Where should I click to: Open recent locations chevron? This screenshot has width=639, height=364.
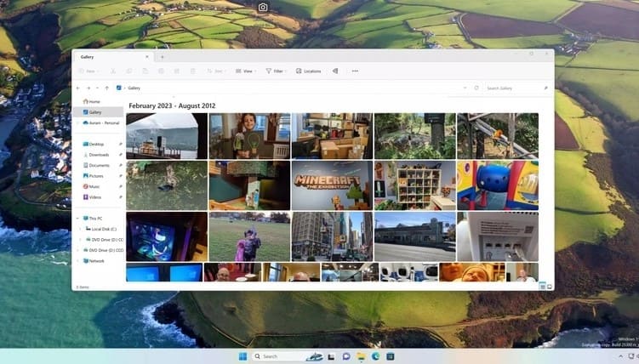coord(97,88)
